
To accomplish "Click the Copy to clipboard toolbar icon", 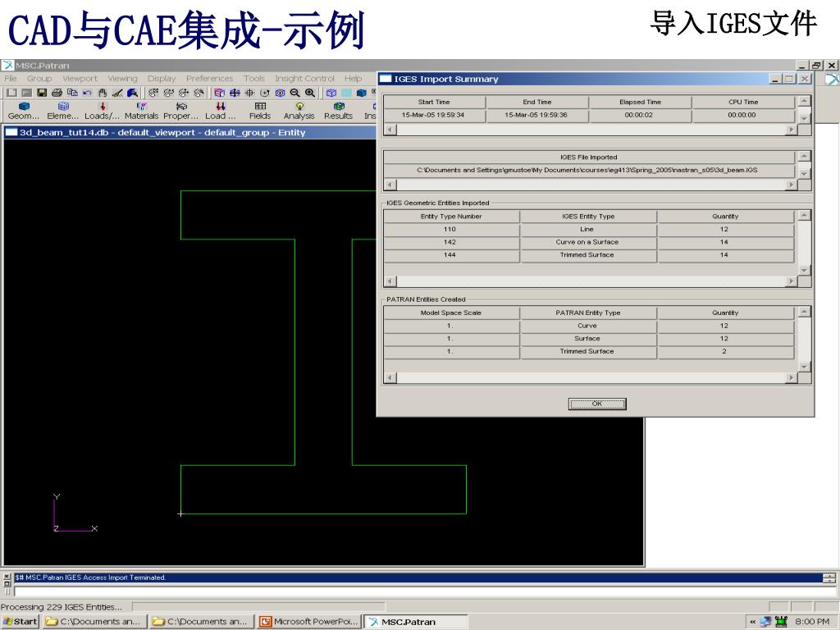I will 72,93.
